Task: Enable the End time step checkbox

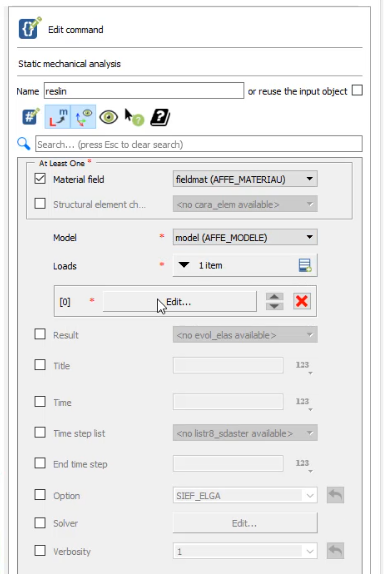Action: [x=40, y=463]
